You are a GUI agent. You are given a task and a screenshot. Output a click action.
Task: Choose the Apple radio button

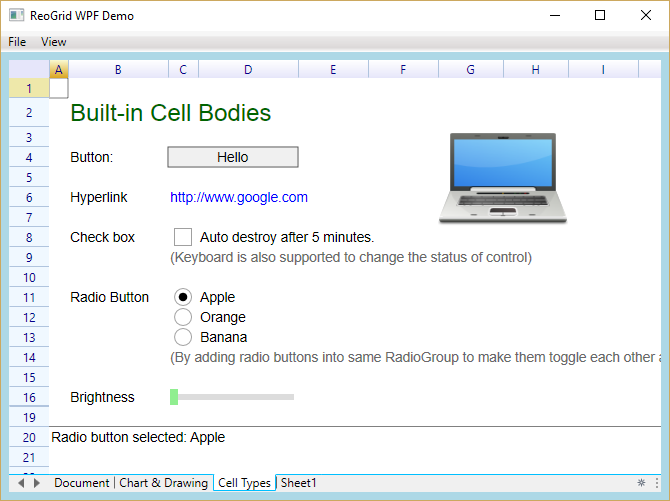(x=183, y=297)
